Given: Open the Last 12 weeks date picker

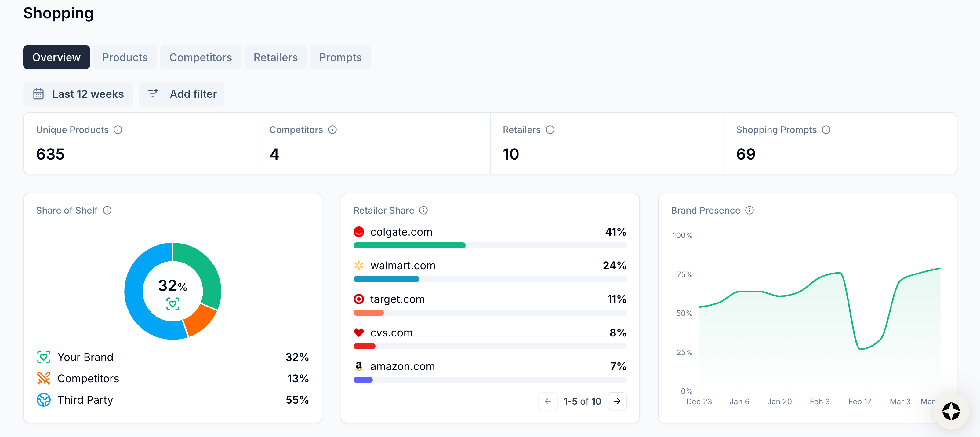Looking at the screenshot, I should [78, 94].
